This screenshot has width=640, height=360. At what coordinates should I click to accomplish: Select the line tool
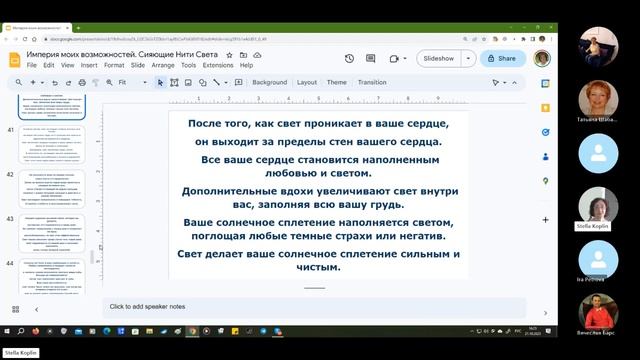pos(216,82)
